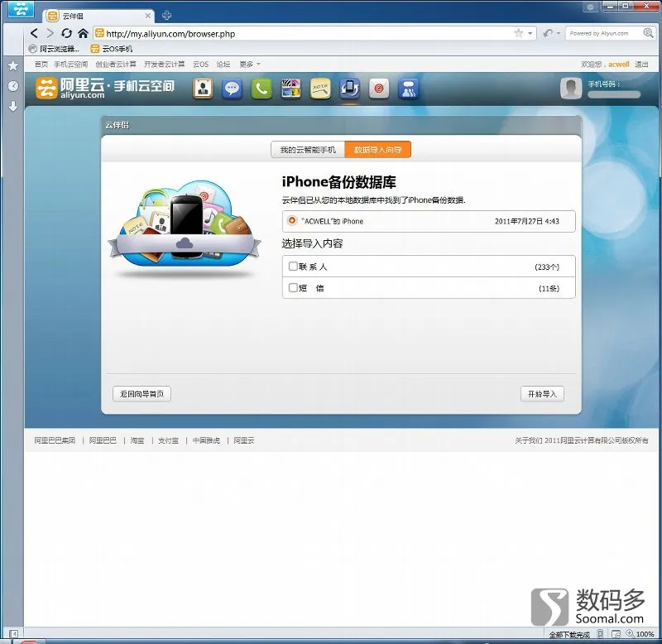The image size is (662, 644).
Task: Click the 开始导入 button
Action: tap(542, 393)
